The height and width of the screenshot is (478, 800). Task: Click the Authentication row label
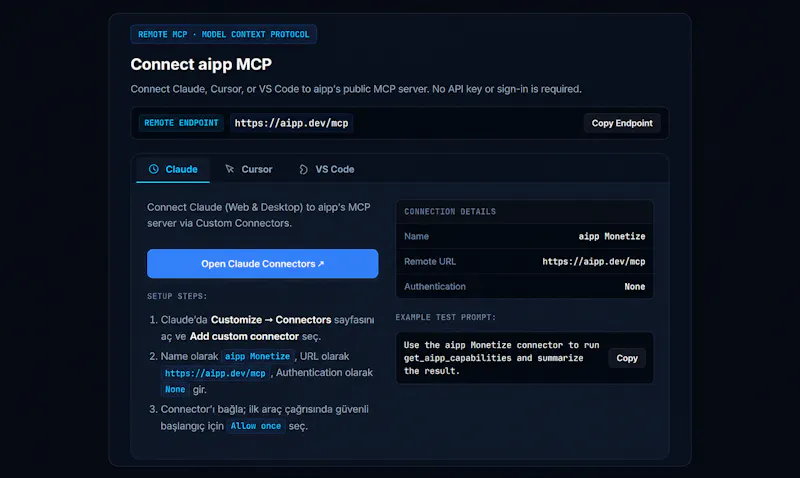pyautogui.click(x=435, y=286)
